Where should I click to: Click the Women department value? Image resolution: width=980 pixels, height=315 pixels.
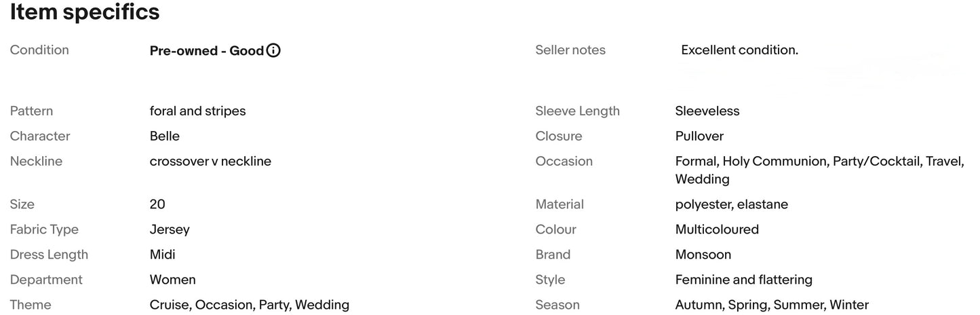pos(173,280)
